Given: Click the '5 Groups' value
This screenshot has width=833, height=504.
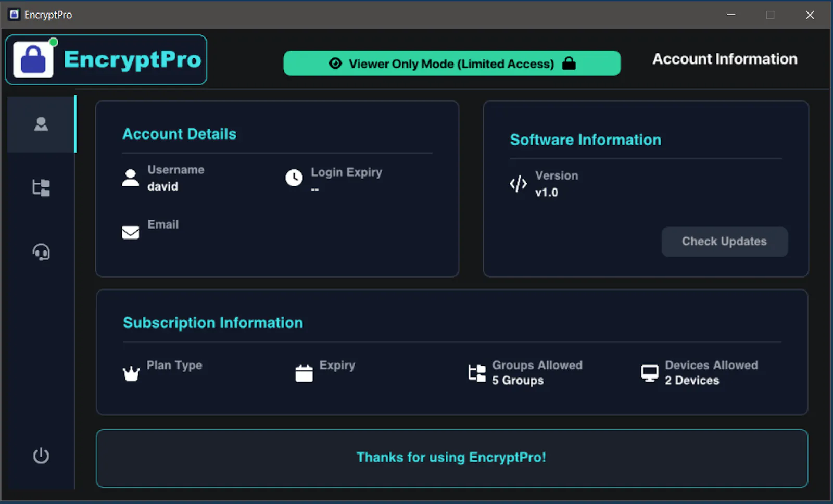Looking at the screenshot, I should tap(518, 380).
